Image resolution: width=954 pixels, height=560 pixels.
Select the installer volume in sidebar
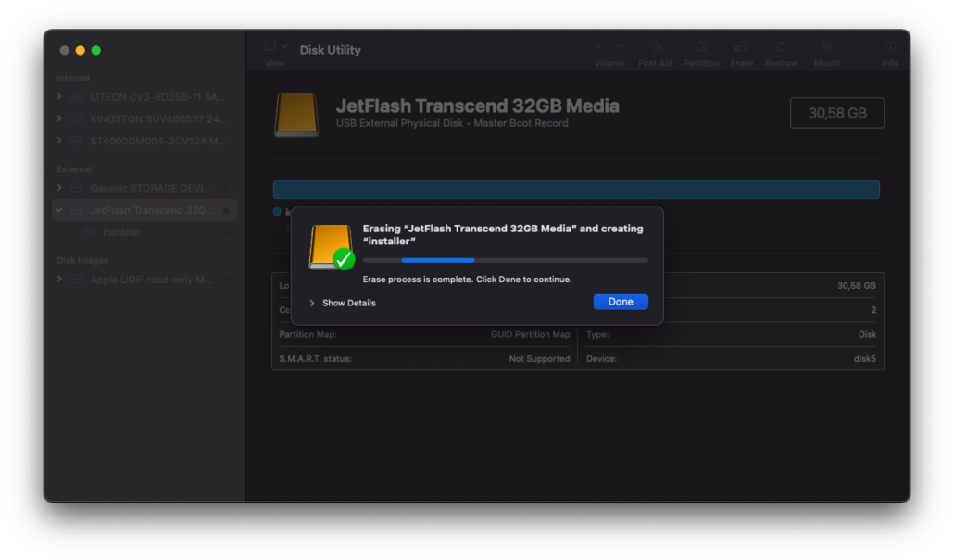click(144, 232)
